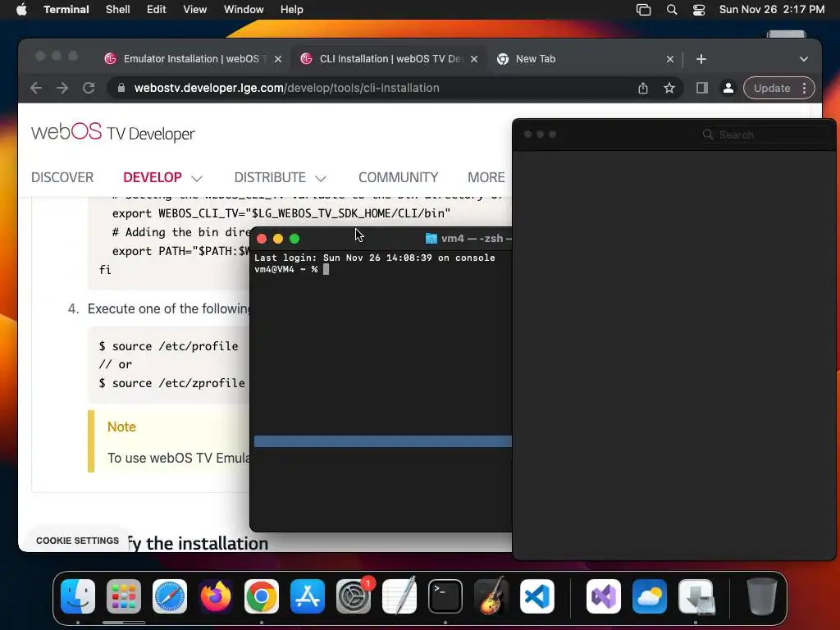Open Visual Studio Code in Dock

[x=537, y=596]
